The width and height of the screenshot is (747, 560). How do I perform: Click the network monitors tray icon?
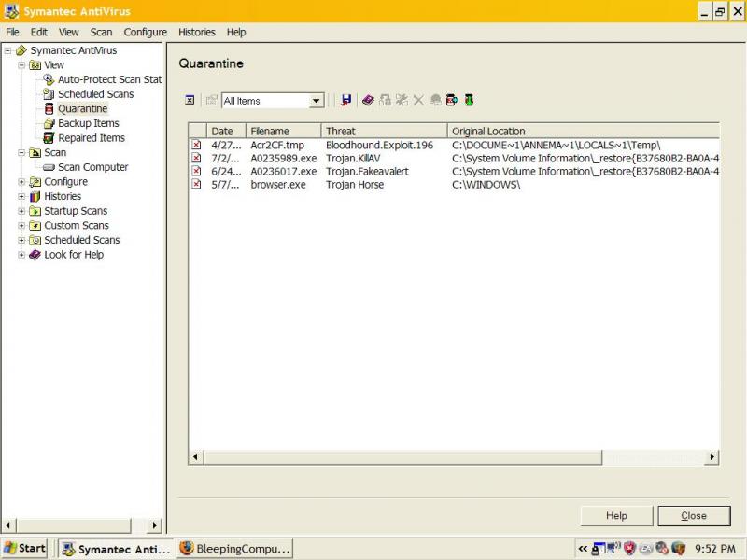(613, 548)
